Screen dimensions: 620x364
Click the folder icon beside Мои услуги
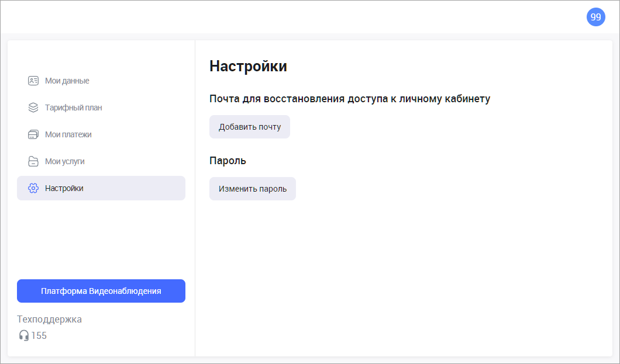[x=33, y=161]
